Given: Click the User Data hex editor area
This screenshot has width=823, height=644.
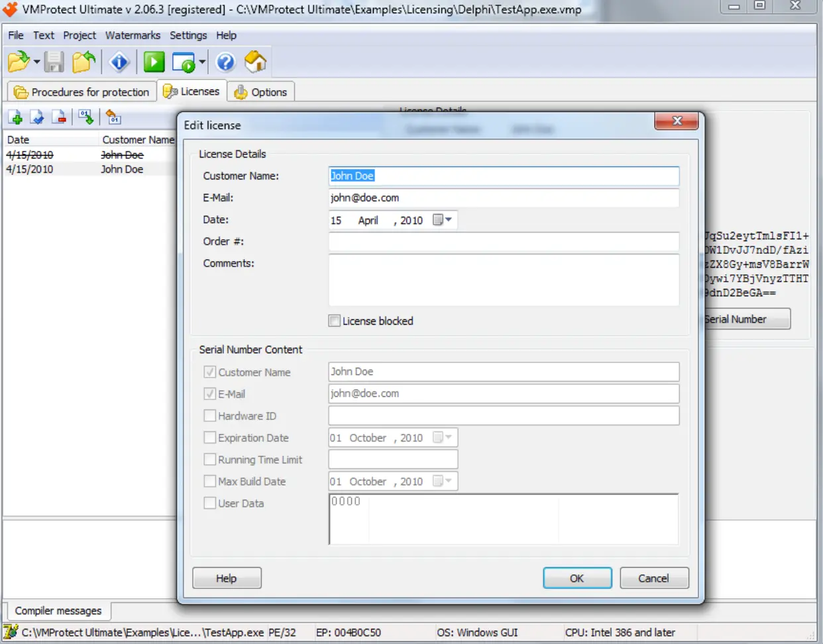Looking at the screenshot, I should (504, 519).
